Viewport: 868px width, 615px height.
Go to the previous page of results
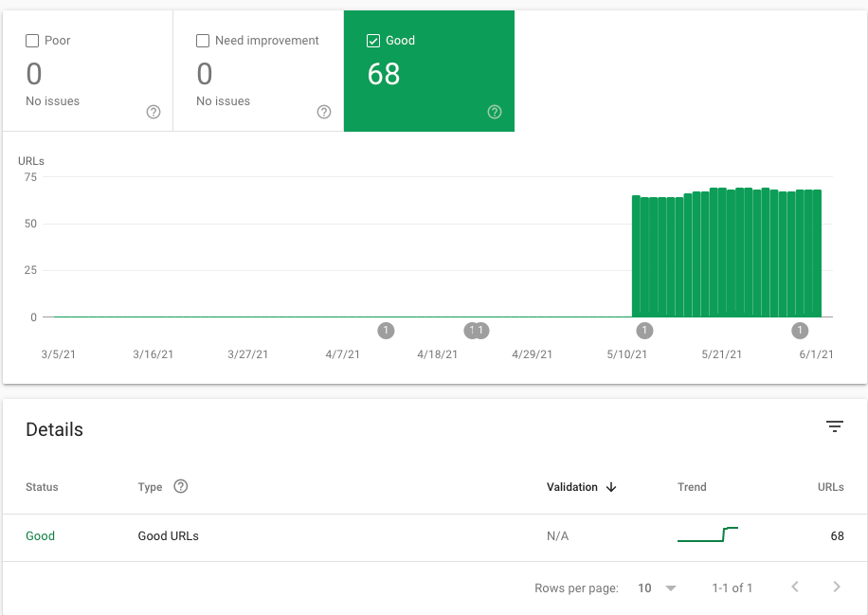(x=795, y=588)
